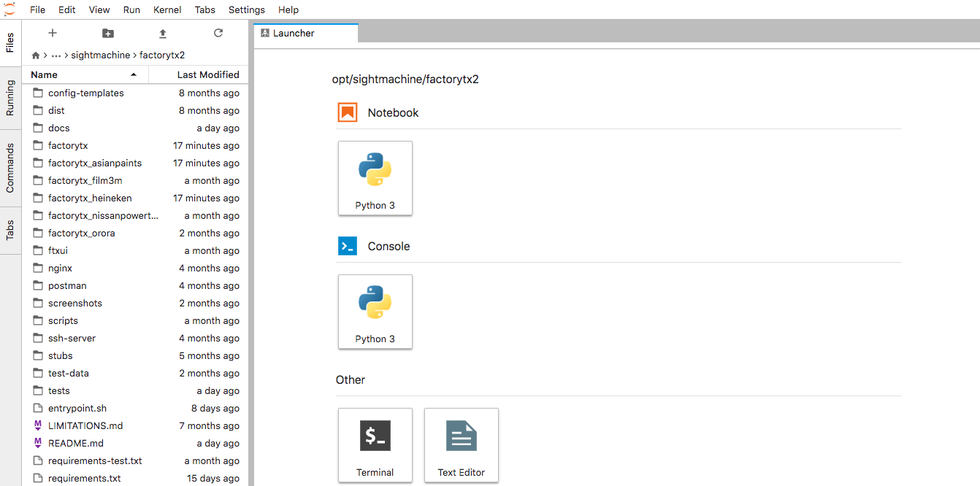Viewport: 980px width, 486px height.
Task: Upload files using the upload icon
Action: pyautogui.click(x=162, y=33)
